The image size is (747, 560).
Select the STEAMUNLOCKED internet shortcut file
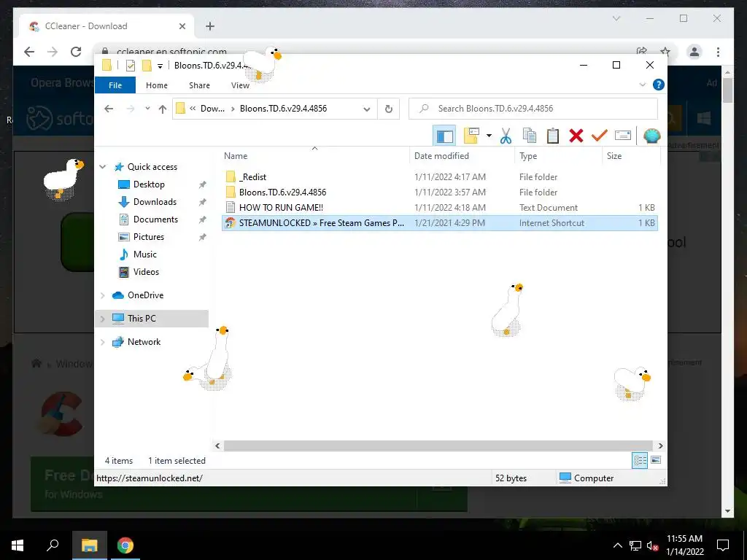pyautogui.click(x=439, y=223)
